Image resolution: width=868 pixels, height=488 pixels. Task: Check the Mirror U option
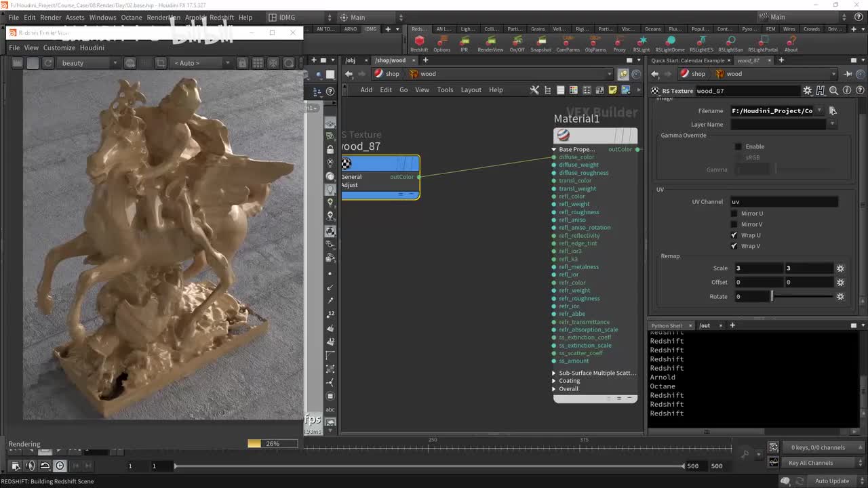click(734, 213)
